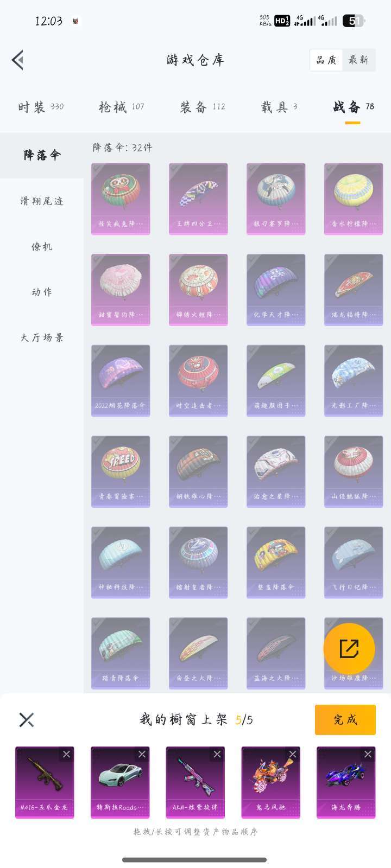Screen dimensions: 391x868
Task: Check the 踏青降落伞 item
Action: [x=121, y=653]
